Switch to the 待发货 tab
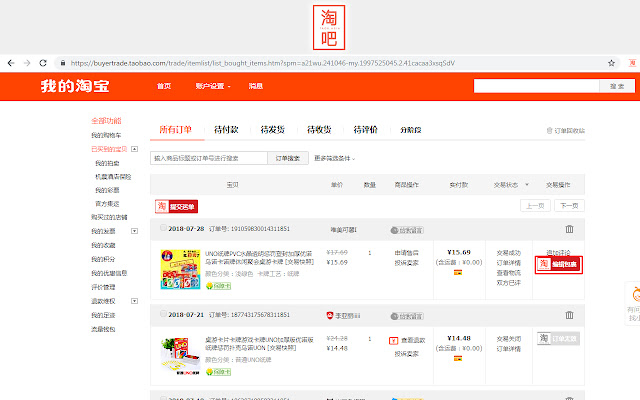 coord(273,130)
